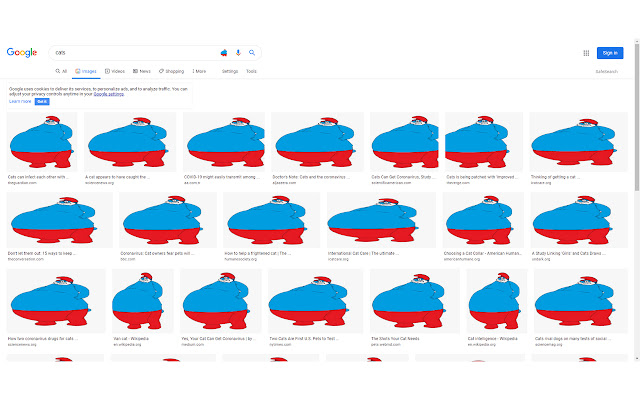This screenshot has width=640, height=400.
Task: Select the Images tab
Action: [x=86, y=71]
